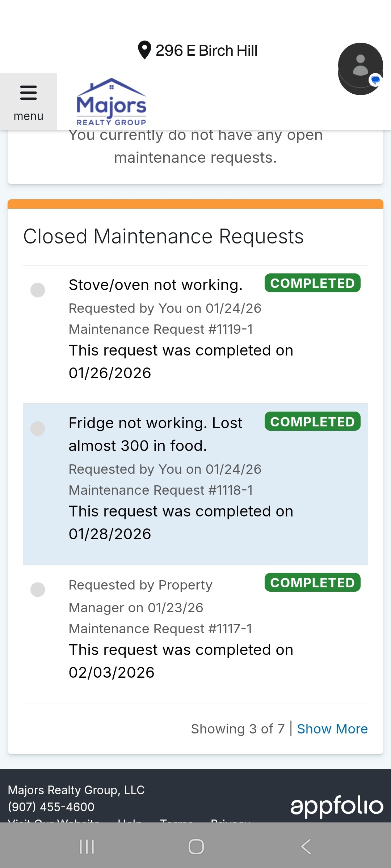This screenshot has width=391, height=868.
Task: Show more closed maintenance requests
Action: (x=332, y=729)
